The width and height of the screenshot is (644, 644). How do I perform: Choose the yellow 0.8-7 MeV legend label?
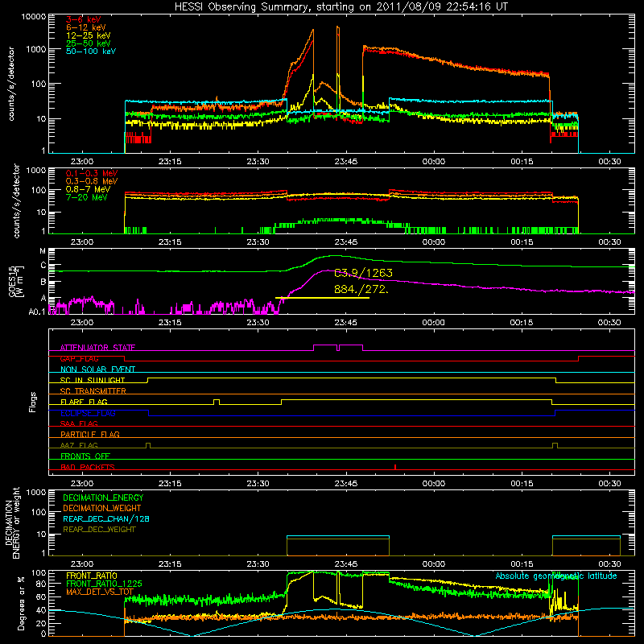point(88,189)
